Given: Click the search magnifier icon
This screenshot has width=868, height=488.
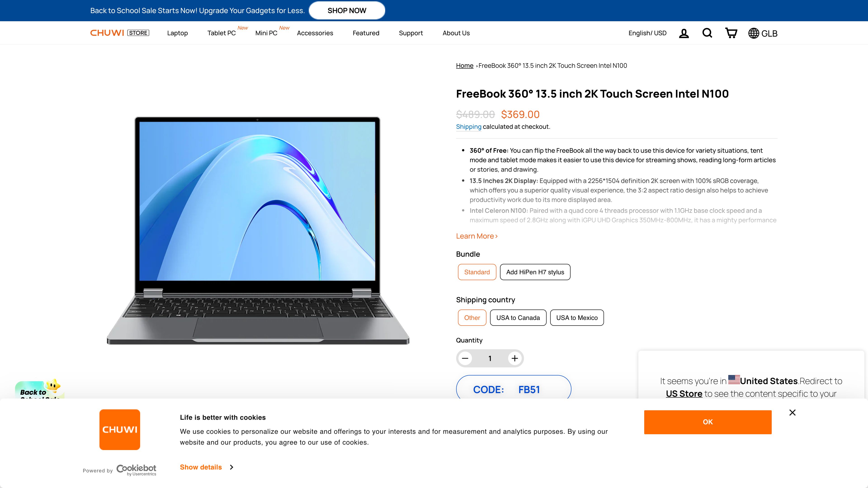Looking at the screenshot, I should pos(707,33).
